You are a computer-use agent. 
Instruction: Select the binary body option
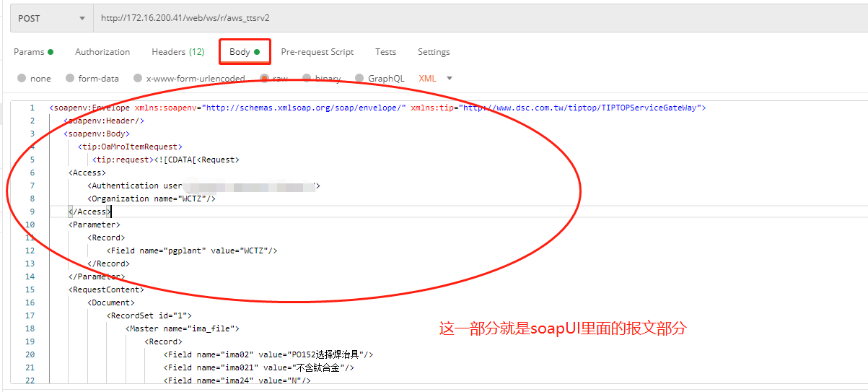322,79
